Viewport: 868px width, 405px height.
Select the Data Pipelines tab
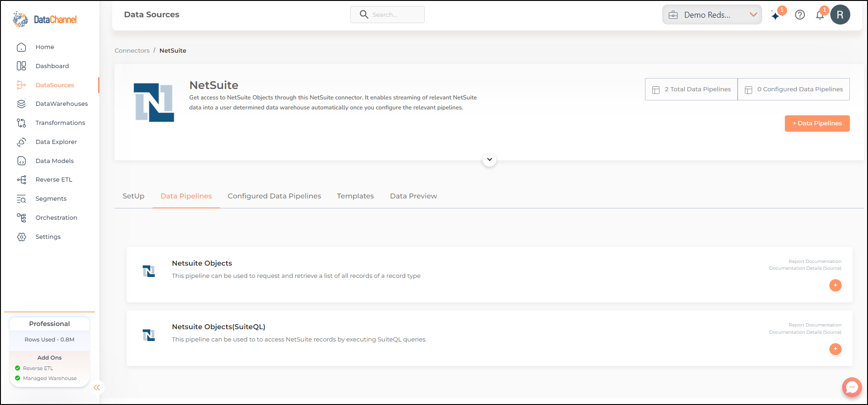click(x=186, y=196)
